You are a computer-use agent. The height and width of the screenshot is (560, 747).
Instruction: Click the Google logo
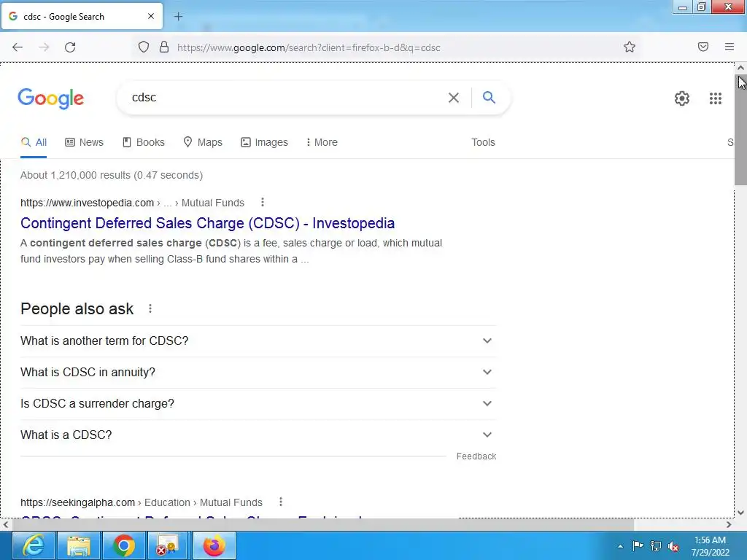click(50, 98)
